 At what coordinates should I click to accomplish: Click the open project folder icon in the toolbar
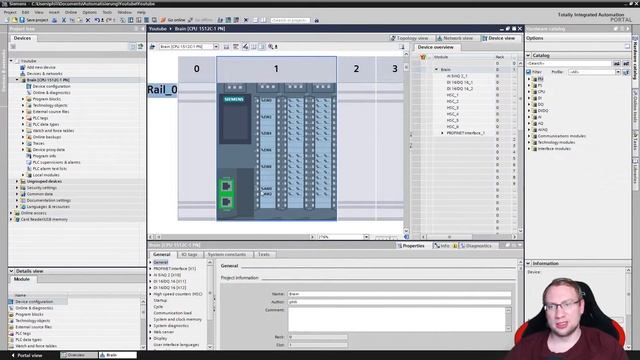coord(14,20)
